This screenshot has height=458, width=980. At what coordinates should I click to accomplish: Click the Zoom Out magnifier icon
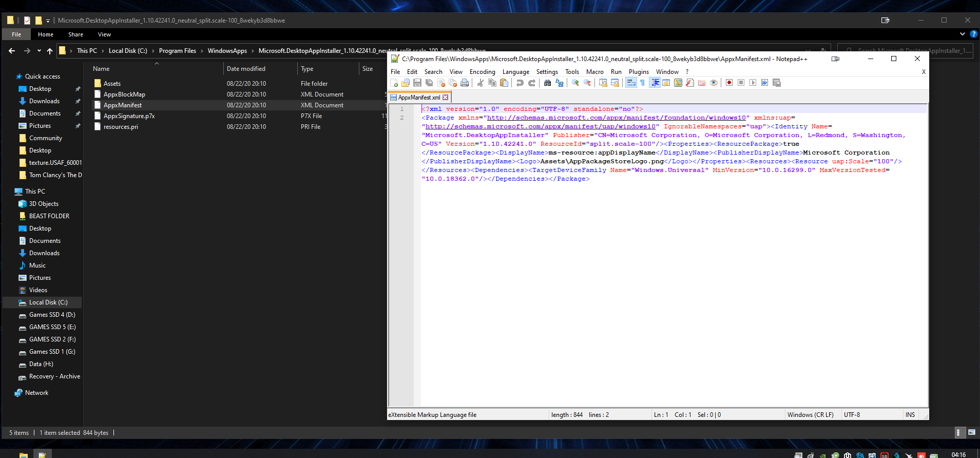pos(587,83)
